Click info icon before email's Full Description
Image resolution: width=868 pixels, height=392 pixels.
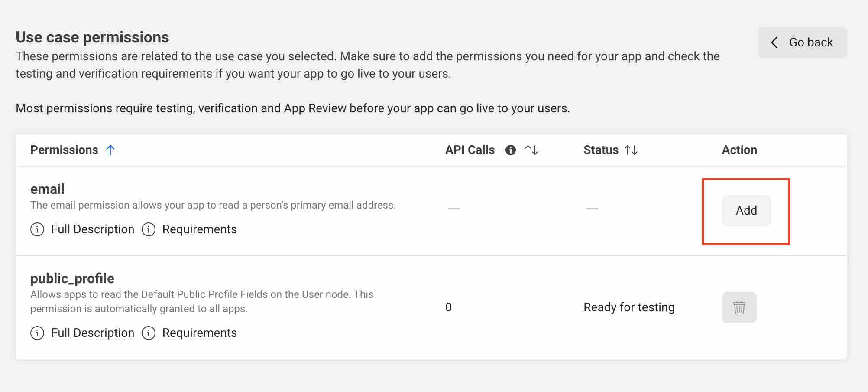pos(37,229)
